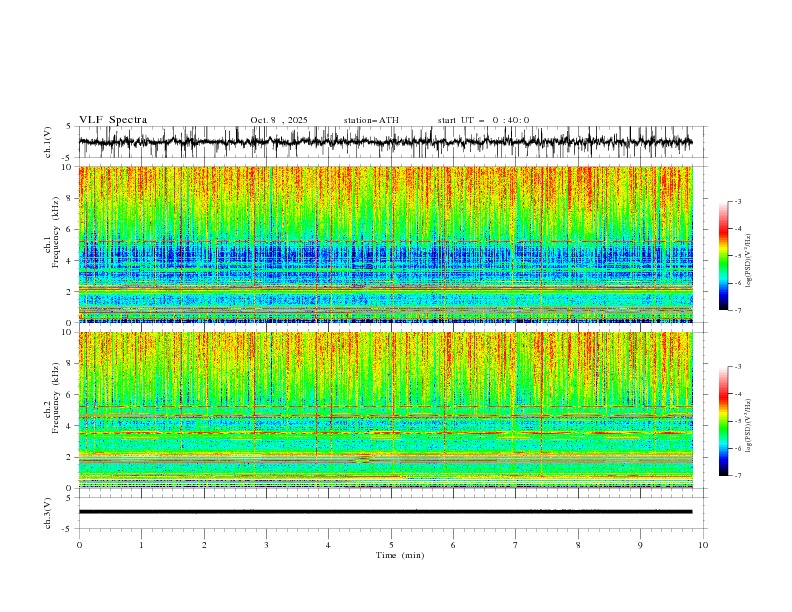Viewport: 792px width, 612px height.
Task: Click the "-7" label on ch.2 colorbar
Action: coord(737,475)
